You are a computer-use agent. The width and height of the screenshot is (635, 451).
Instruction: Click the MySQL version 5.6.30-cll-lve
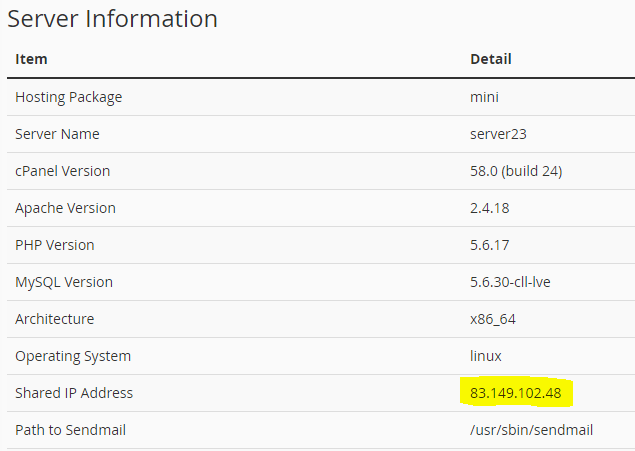tap(510, 282)
